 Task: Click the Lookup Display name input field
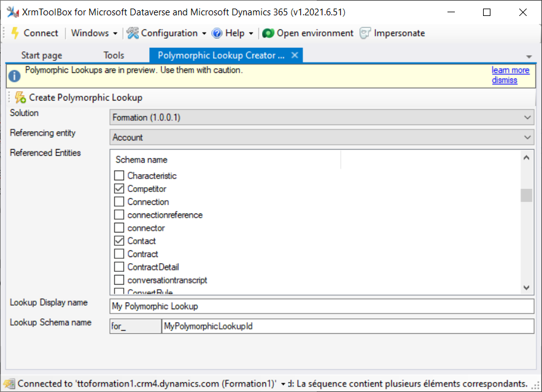[322, 306]
